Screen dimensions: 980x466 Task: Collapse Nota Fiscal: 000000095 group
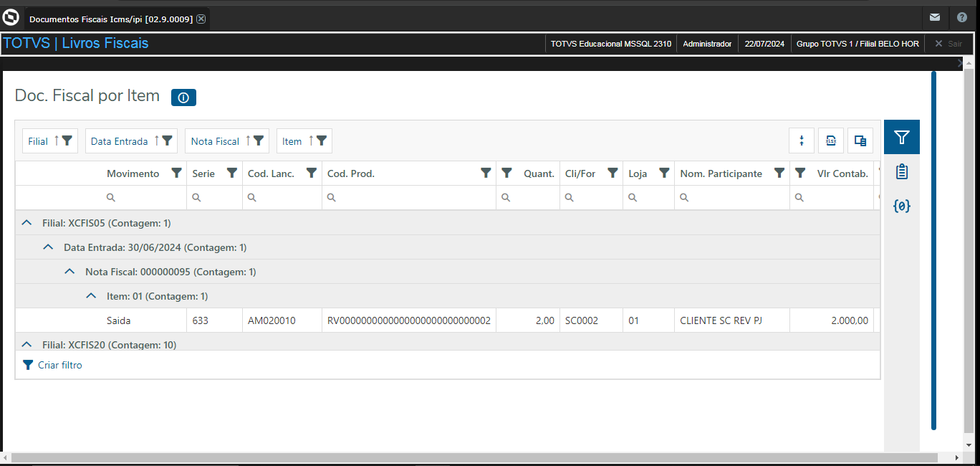pos(69,272)
